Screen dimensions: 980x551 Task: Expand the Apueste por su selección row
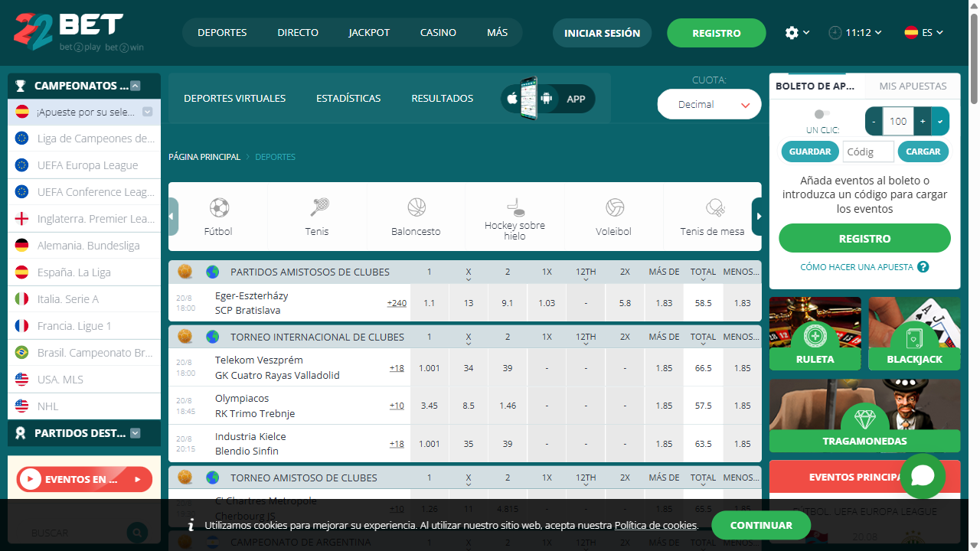pos(148,112)
